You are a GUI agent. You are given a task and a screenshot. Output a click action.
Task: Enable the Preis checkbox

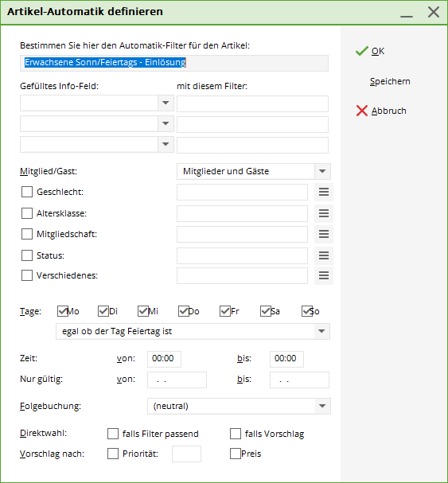pyautogui.click(x=236, y=454)
